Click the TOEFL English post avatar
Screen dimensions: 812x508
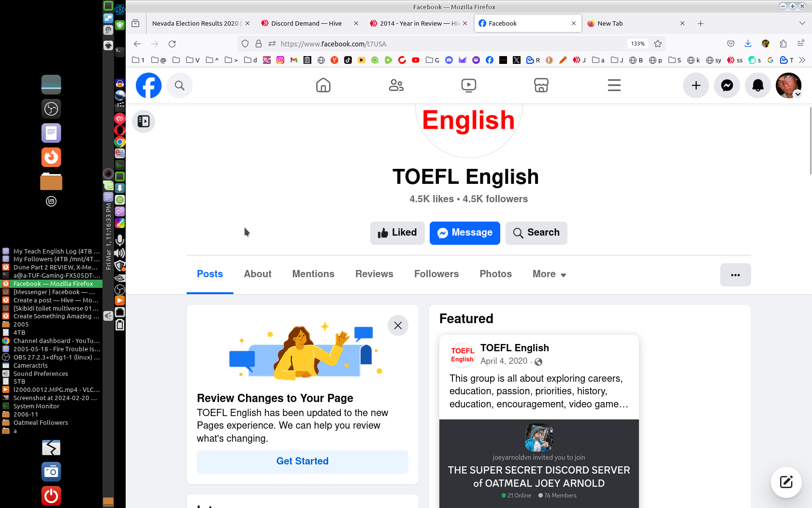click(x=462, y=355)
